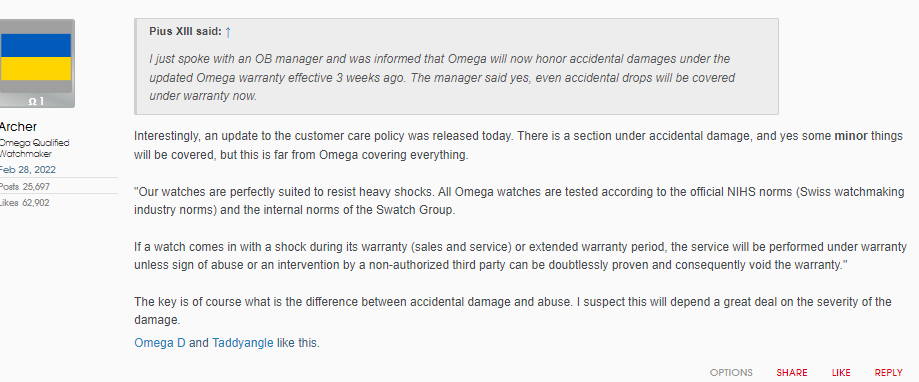Screen dimensions: 919x382
Task: Click the arrow icon after 'Pius XIII said:'
Action: 228,32
